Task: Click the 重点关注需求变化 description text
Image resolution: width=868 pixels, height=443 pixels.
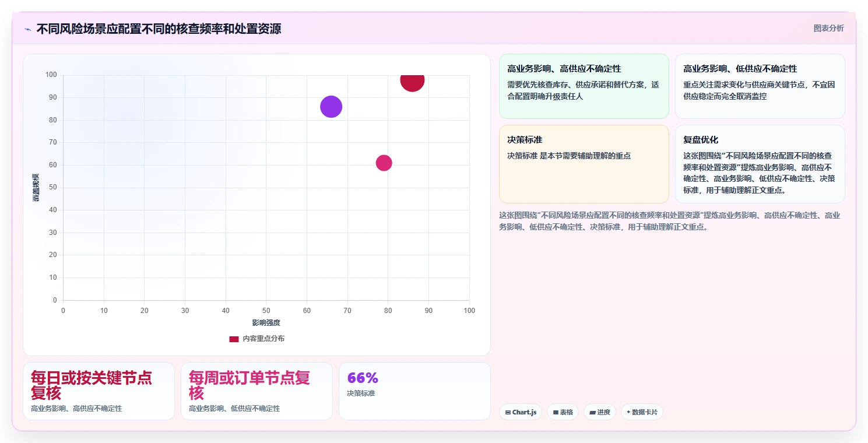Action: coord(760,90)
